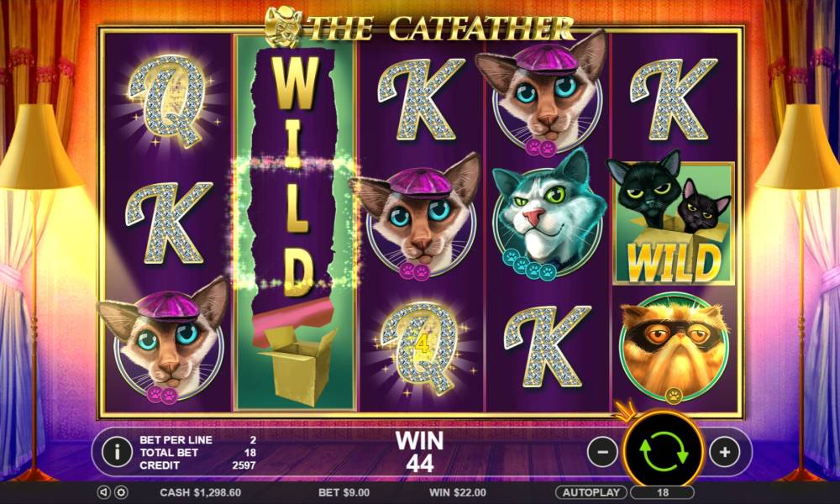Open the paytable info button
This screenshot has height=504, width=840.
(116, 452)
